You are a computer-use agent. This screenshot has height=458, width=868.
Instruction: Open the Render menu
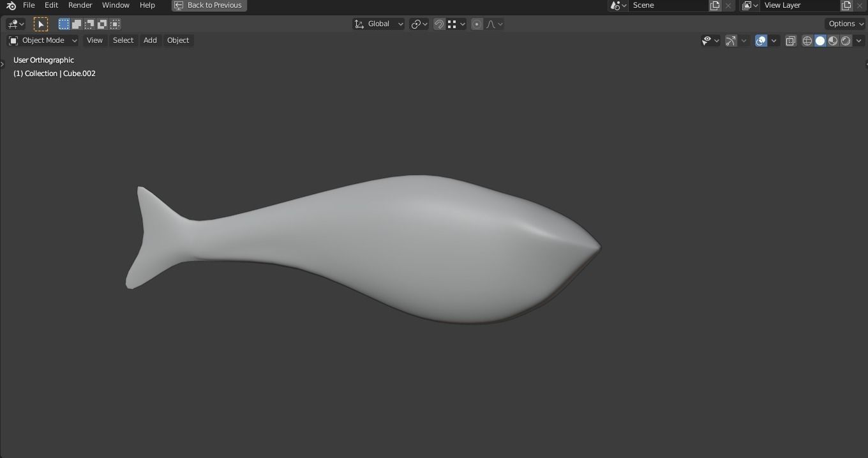pyautogui.click(x=80, y=5)
